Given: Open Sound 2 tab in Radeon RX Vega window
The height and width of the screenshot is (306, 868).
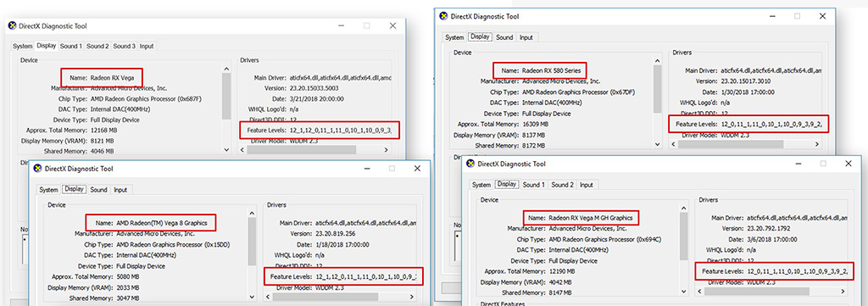Looking at the screenshot, I should point(97,46).
